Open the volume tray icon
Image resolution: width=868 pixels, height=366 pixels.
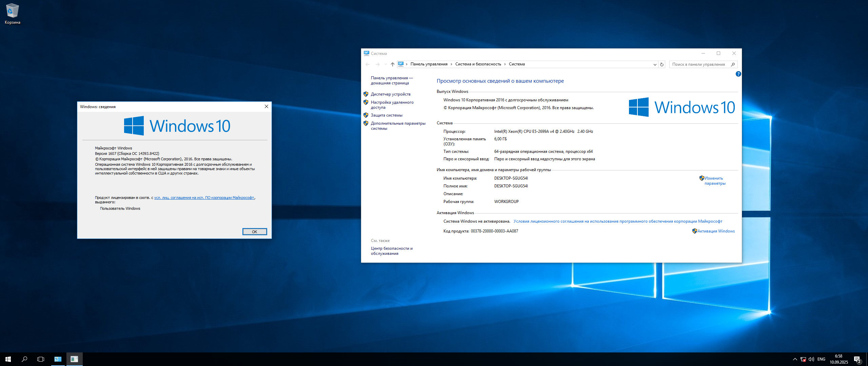pos(811,359)
